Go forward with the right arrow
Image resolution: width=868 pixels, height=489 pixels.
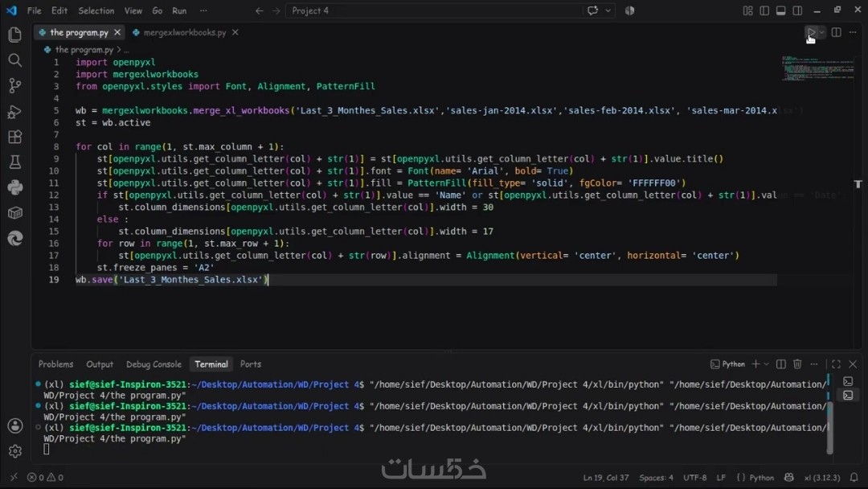click(276, 10)
